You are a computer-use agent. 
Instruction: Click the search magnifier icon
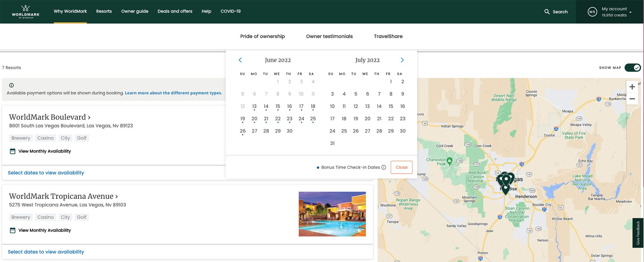click(x=547, y=12)
